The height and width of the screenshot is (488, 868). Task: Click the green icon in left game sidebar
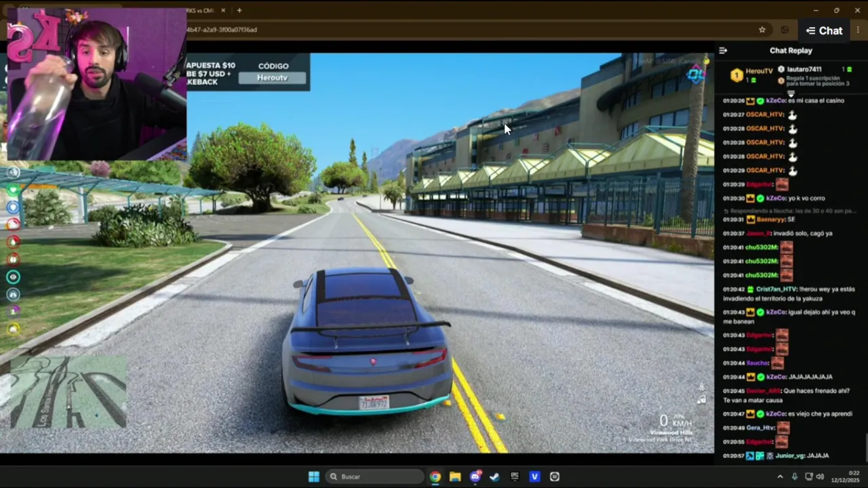(x=13, y=190)
